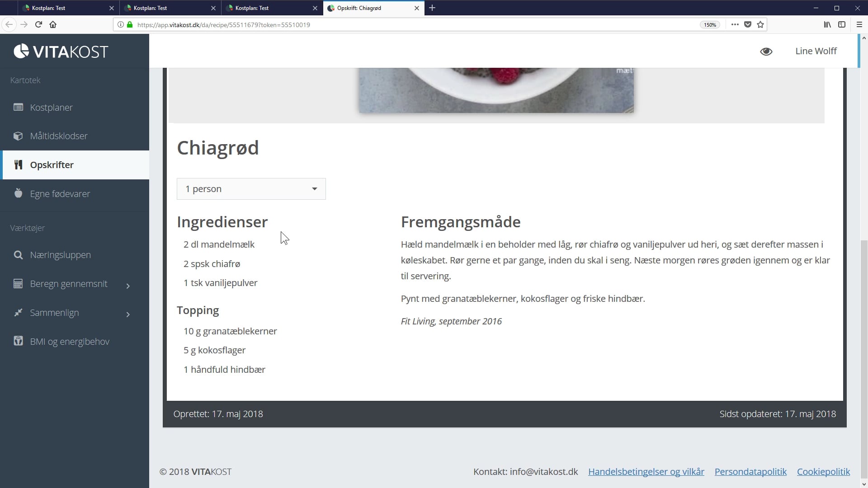Expand the Sammenlign submenu

click(128, 314)
